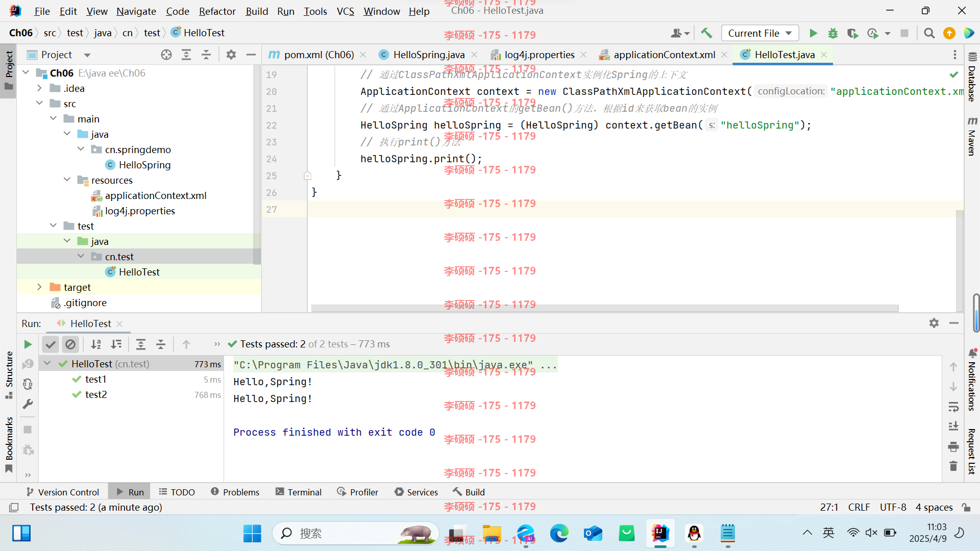Start debugging with the bug icon
This screenshot has width=980, height=551.
click(833, 33)
